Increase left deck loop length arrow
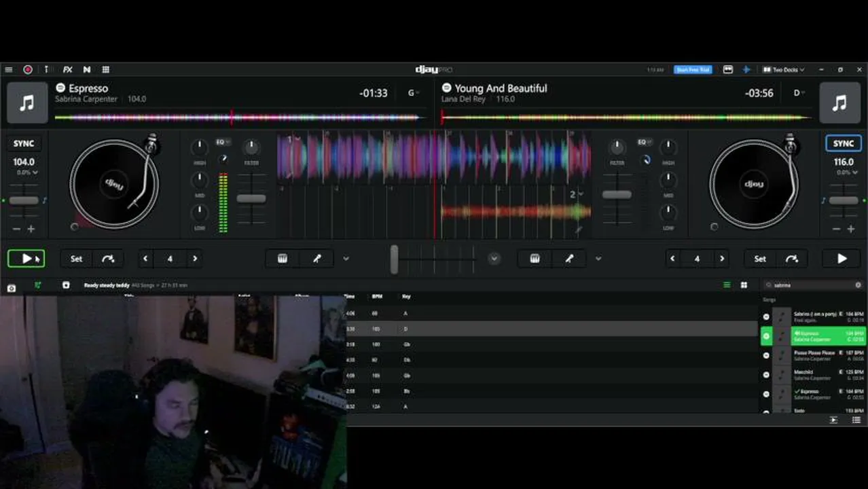Viewport: 868px width, 489px height. (195, 258)
